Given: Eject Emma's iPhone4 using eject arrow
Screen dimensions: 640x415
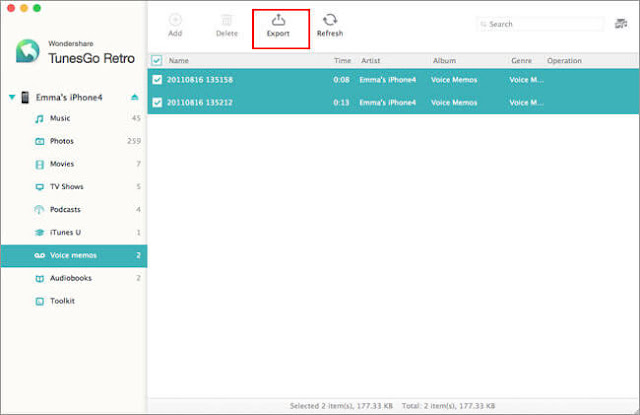Looking at the screenshot, I should 134,97.
